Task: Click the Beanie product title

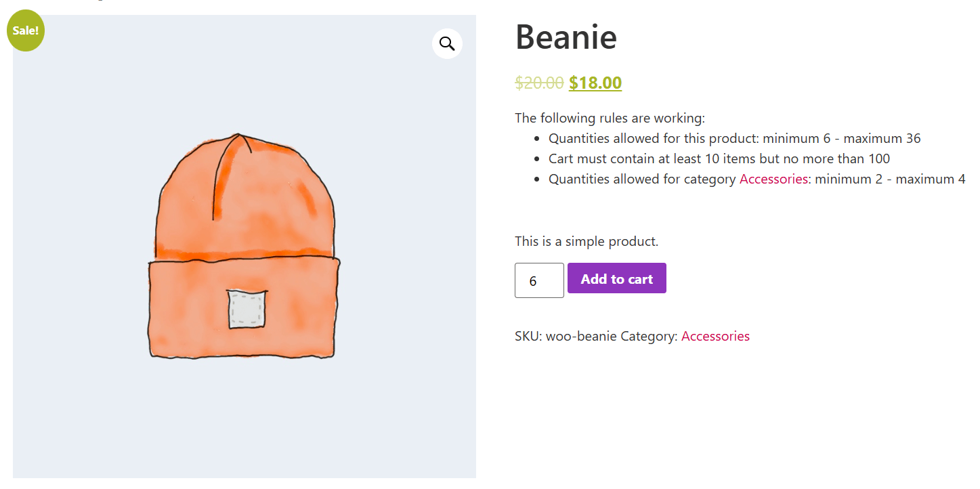Action: click(566, 37)
